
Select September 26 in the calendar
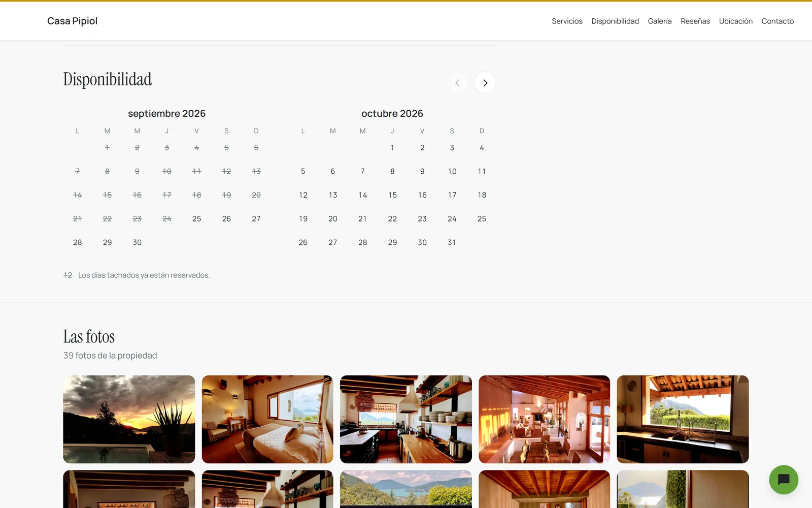(226, 219)
